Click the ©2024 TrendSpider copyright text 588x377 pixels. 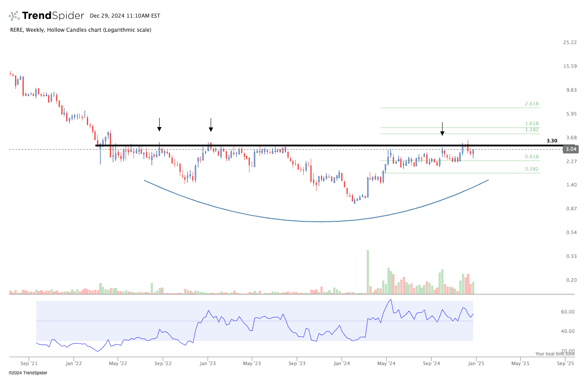28,373
